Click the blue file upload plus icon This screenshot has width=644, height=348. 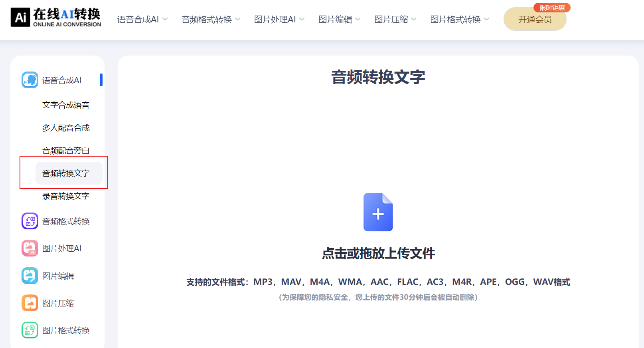click(x=378, y=212)
